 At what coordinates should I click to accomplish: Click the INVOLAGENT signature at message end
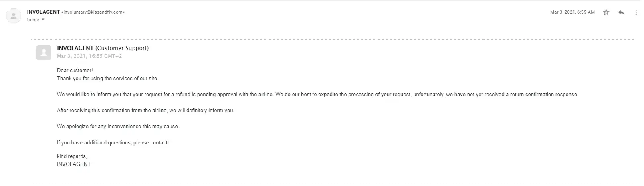(74, 164)
